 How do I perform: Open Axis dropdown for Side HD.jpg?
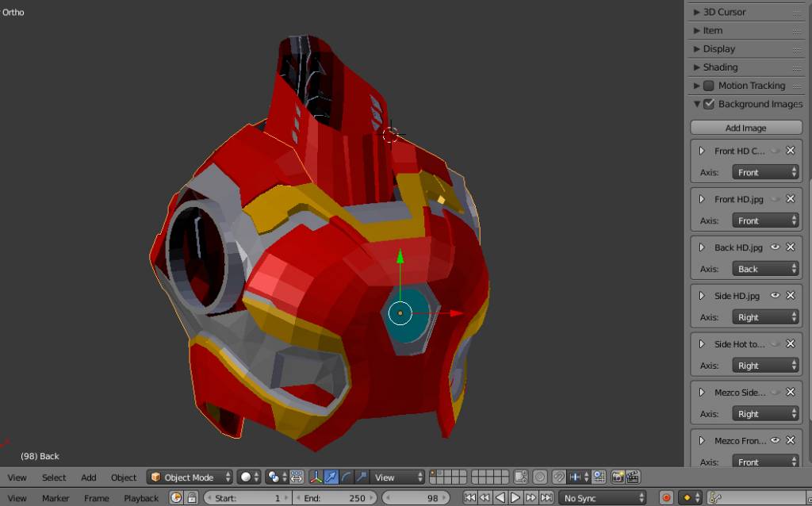pyautogui.click(x=765, y=317)
